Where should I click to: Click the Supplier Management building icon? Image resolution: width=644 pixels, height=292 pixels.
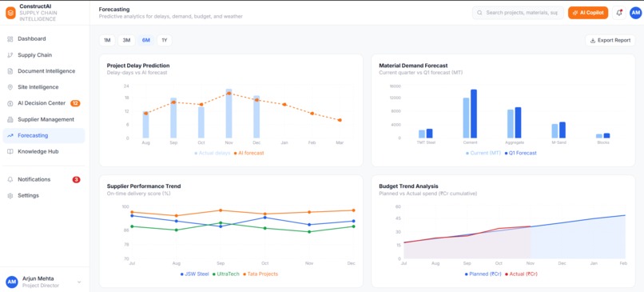tap(10, 120)
